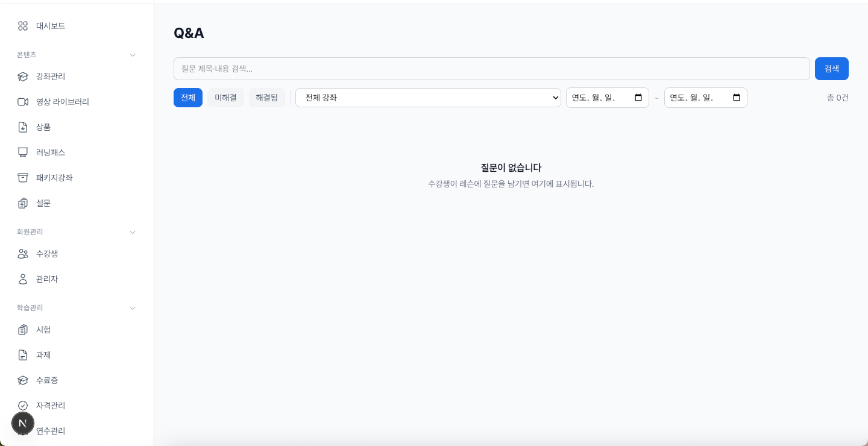Open the 전체 강좌 course dropdown
The height and width of the screenshot is (446, 868).
click(x=428, y=98)
